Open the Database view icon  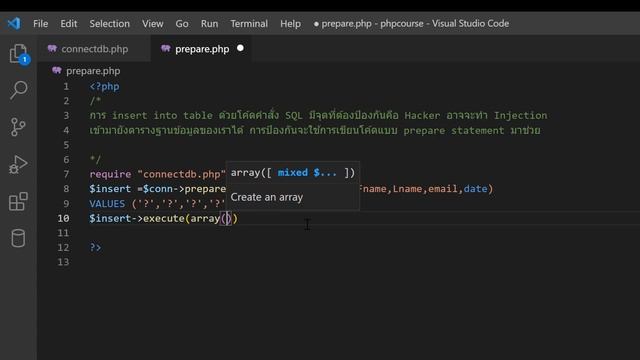[18, 238]
